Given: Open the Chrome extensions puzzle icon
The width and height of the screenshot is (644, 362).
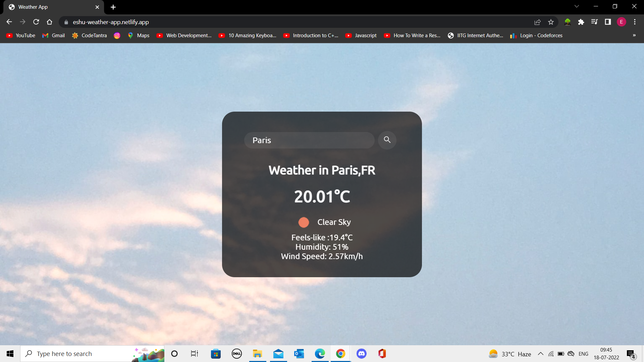Looking at the screenshot, I should [x=581, y=22].
